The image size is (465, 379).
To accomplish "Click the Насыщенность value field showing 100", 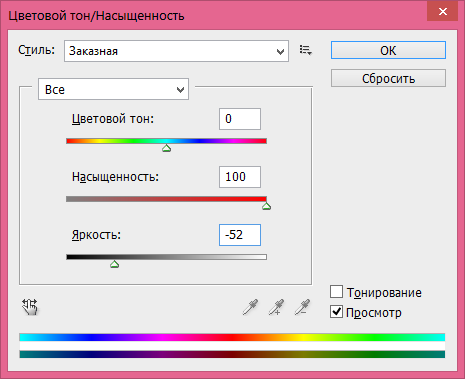I will pos(240,177).
